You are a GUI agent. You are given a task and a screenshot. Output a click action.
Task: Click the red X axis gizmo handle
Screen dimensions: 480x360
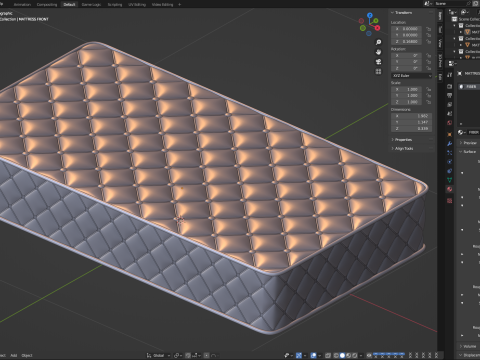tap(377, 28)
